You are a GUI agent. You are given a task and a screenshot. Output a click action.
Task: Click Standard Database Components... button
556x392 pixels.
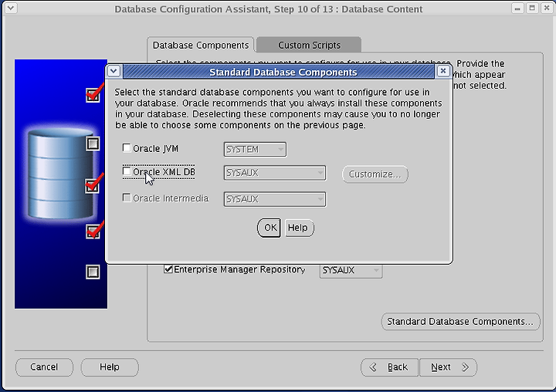460,322
